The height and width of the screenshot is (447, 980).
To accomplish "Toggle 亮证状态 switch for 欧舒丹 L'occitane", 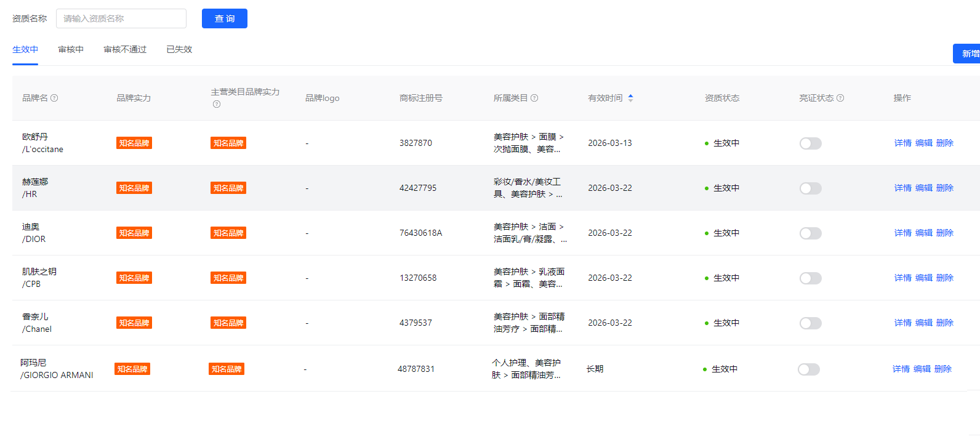I will pyautogui.click(x=810, y=143).
